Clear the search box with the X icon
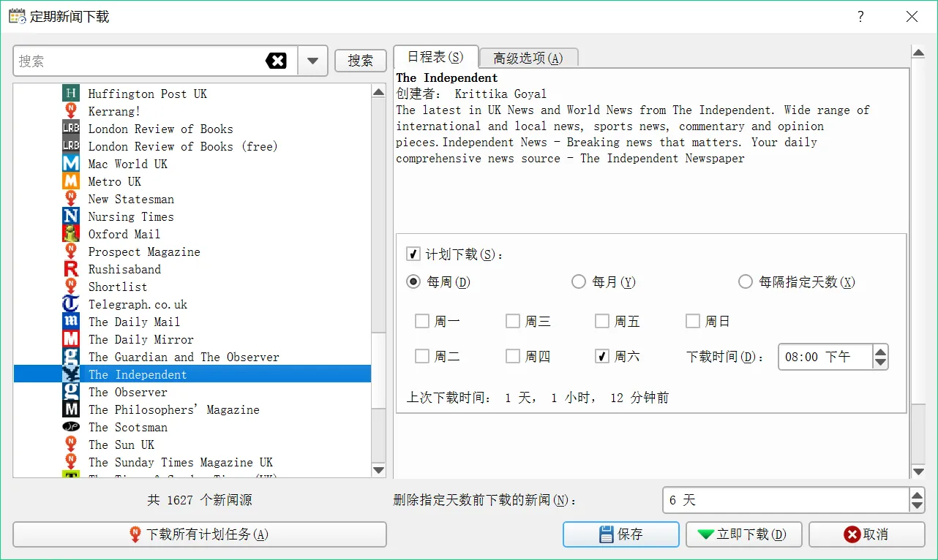 tap(276, 61)
